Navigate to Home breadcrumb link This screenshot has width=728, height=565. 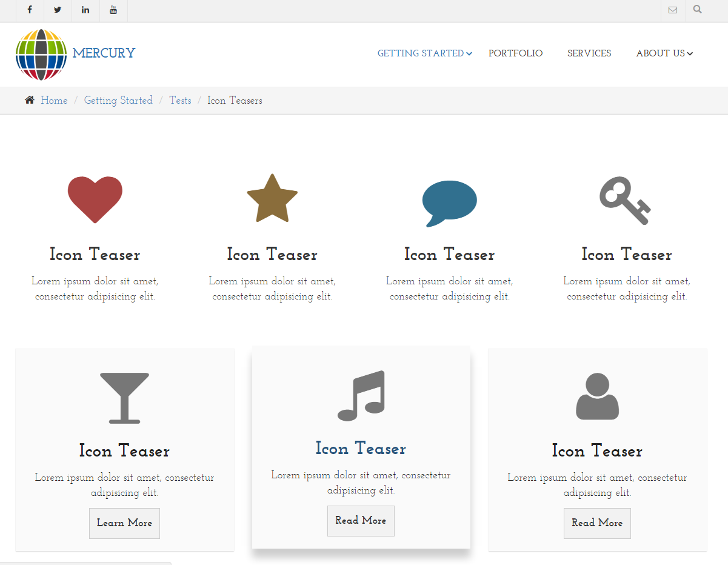pyautogui.click(x=54, y=101)
